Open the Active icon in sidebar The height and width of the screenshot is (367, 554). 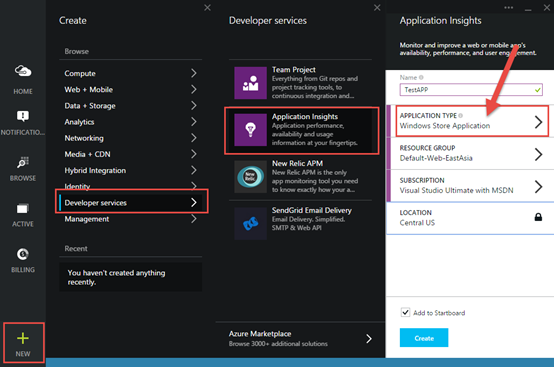tap(23, 208)
